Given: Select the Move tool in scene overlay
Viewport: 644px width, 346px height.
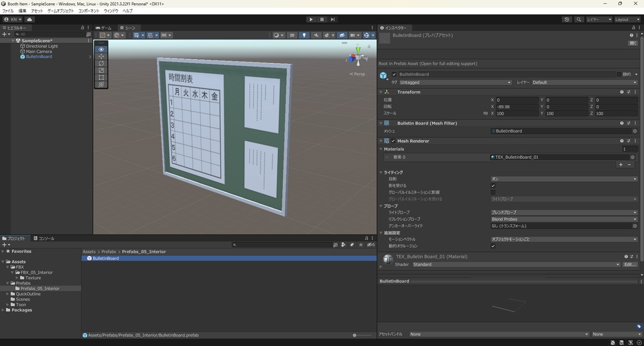Looking at the screenshot, I should [102, 57].
